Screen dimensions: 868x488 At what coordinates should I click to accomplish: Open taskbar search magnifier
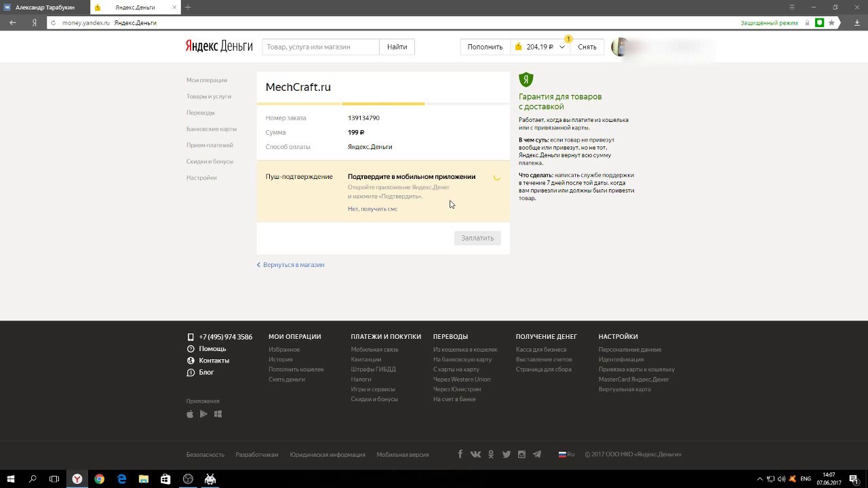coord(33,479)
